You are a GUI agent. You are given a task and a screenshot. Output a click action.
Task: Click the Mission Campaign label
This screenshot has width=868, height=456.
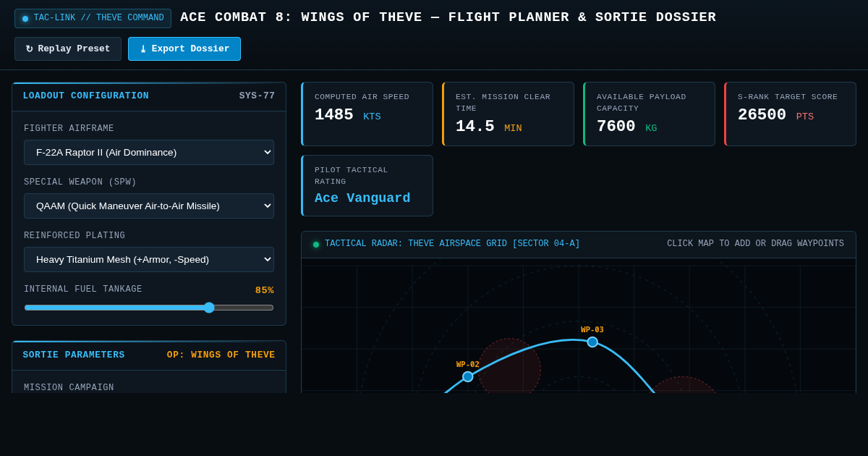(x=69, y=388)
